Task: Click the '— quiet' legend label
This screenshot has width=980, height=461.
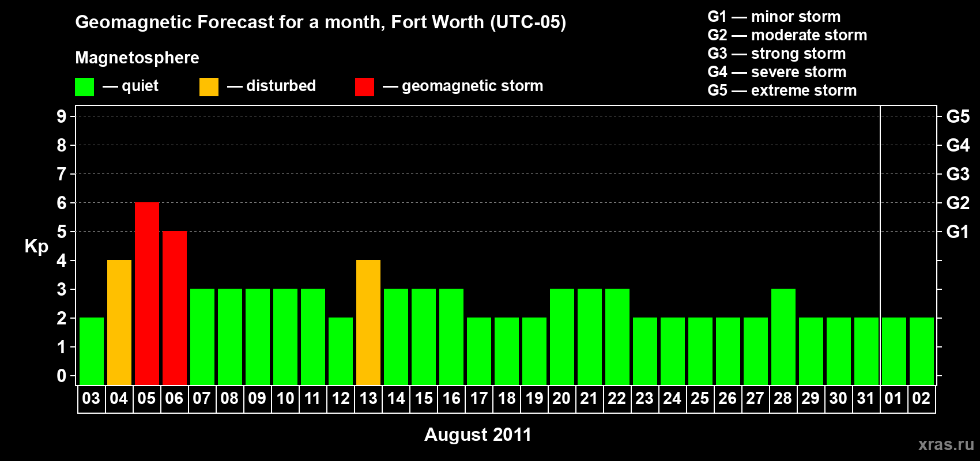Action: pos(130,86)
